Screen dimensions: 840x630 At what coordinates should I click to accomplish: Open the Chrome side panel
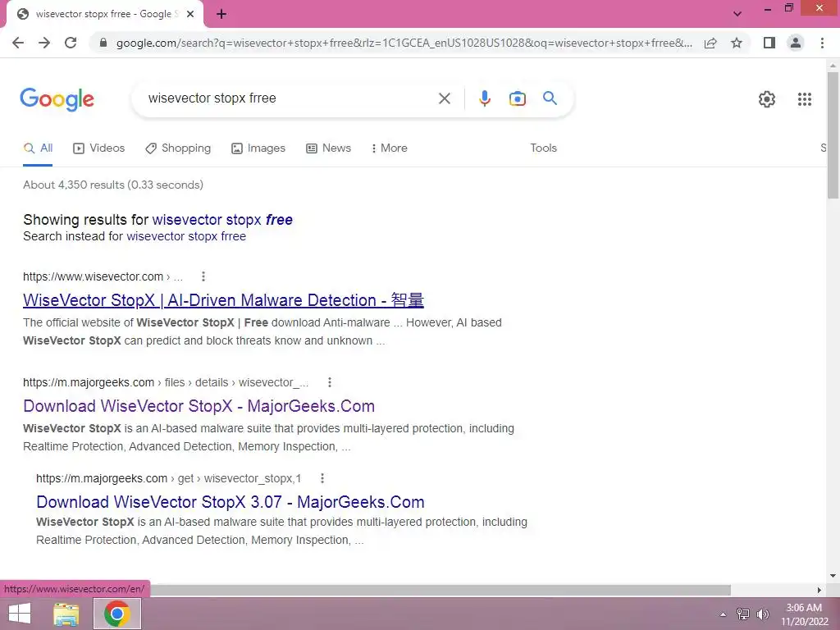[769, 43]
